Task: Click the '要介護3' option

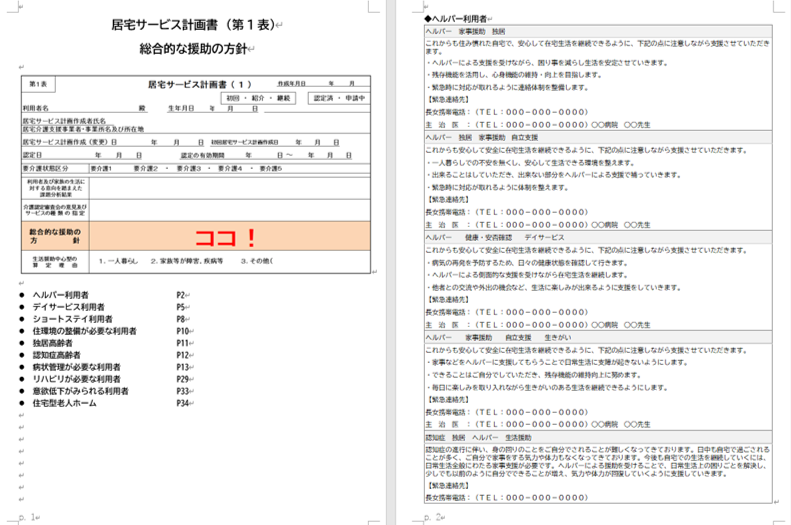Action: coord(189,168)
